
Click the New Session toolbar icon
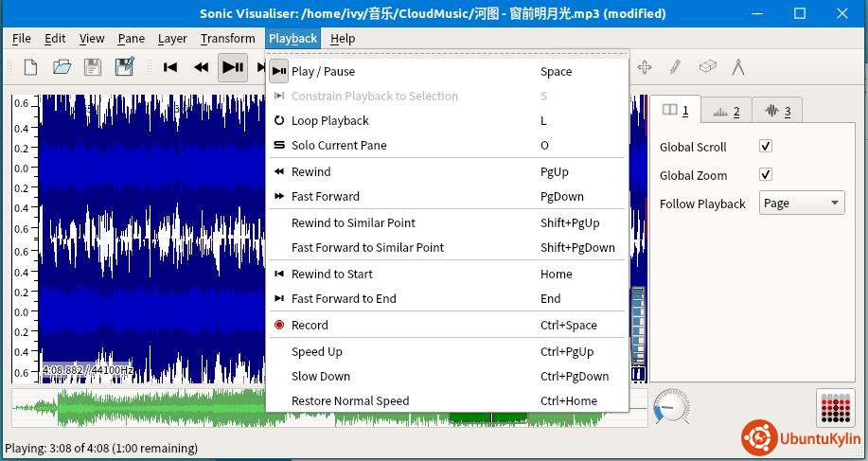(x=31, y=67)
